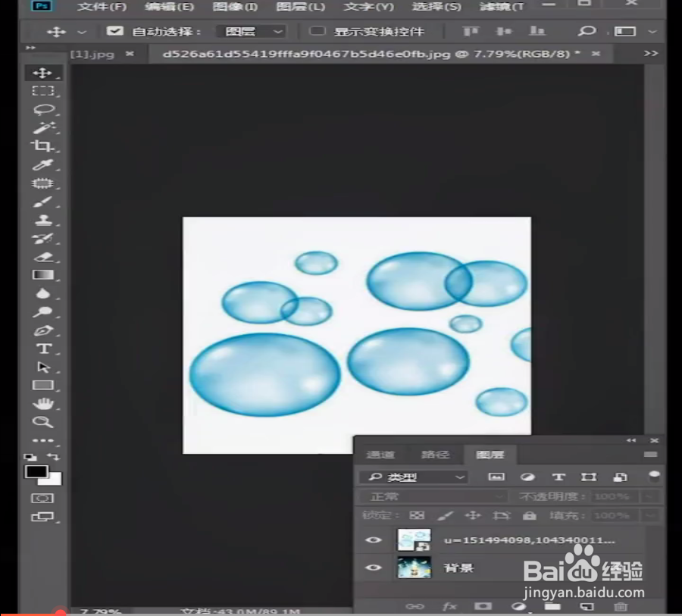Image resolution: width=682 pixels, height=616 pixels.
Task: Filter layers by text type
Action: click(558, 477)
